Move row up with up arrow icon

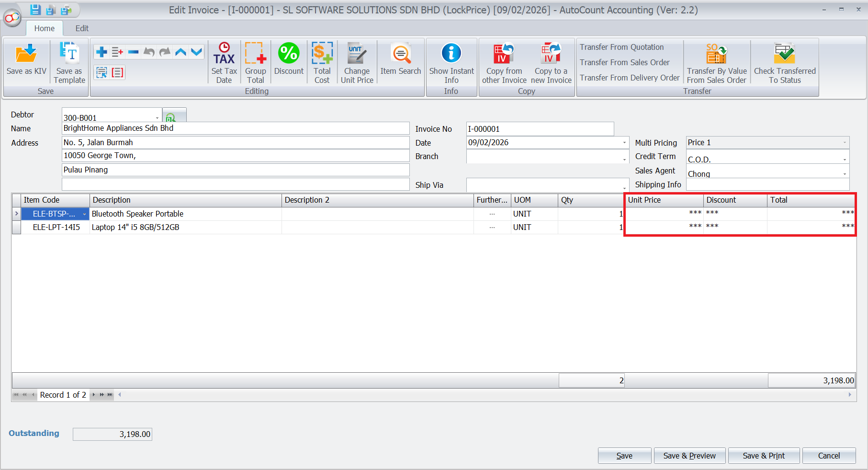180,52
